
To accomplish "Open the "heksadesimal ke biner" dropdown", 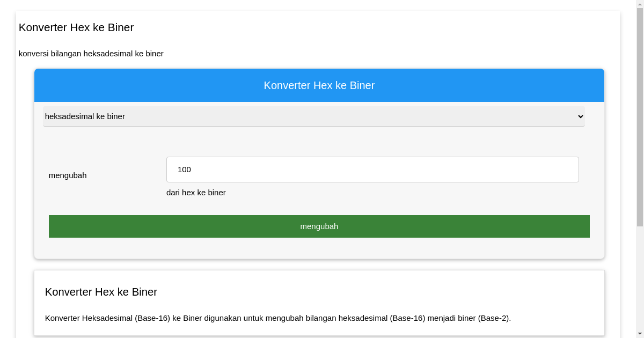I will point(314,116).
